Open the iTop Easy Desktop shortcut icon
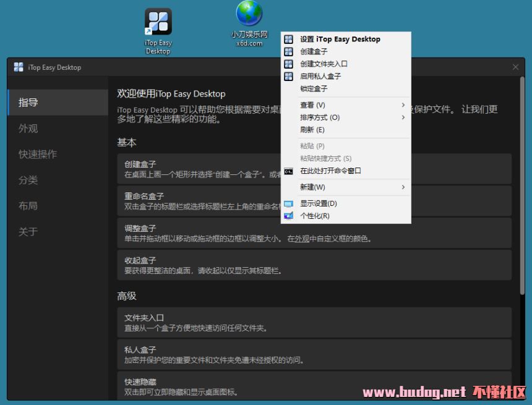The height and width of the screenshot is (405, 532). coord(158,22)
